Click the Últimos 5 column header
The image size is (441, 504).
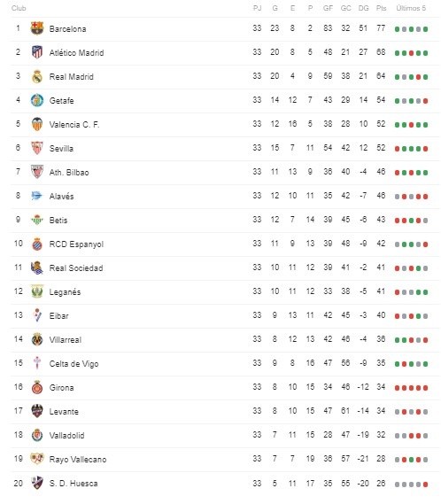coord(411,8)
